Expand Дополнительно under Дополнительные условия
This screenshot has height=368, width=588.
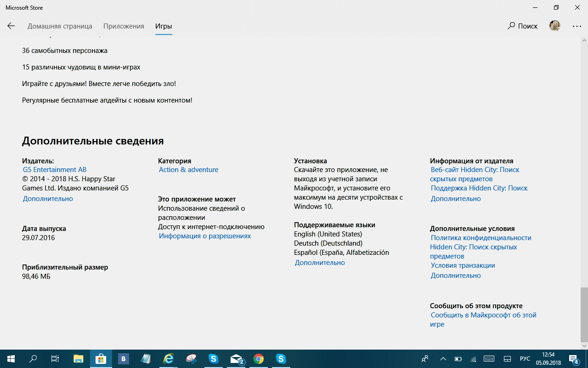click(x=456, y=276)
